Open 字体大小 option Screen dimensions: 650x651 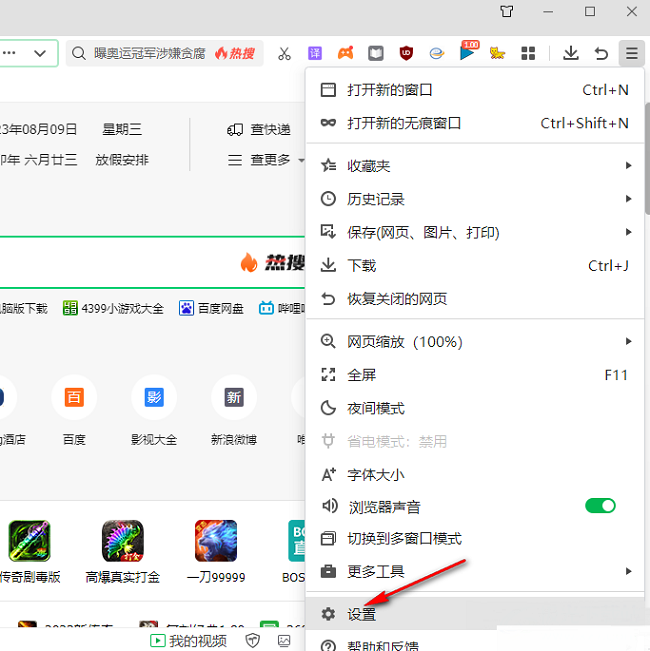point(475,475)
